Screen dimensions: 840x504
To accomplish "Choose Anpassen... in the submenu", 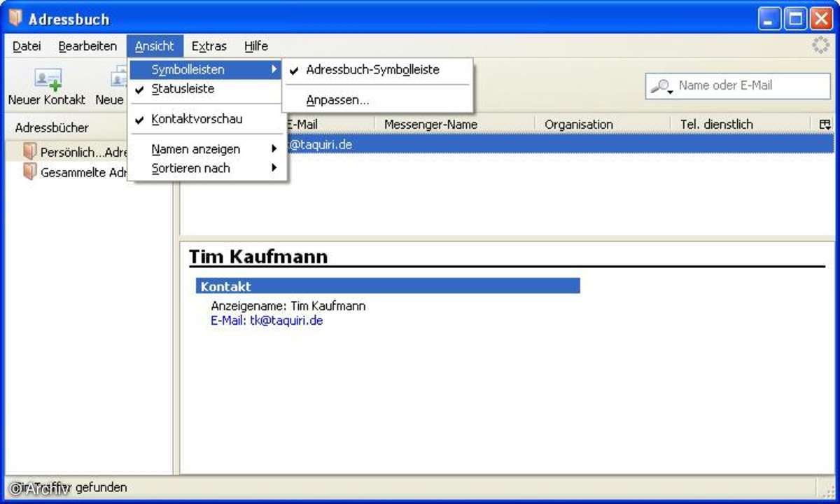I will pos(378,100).
